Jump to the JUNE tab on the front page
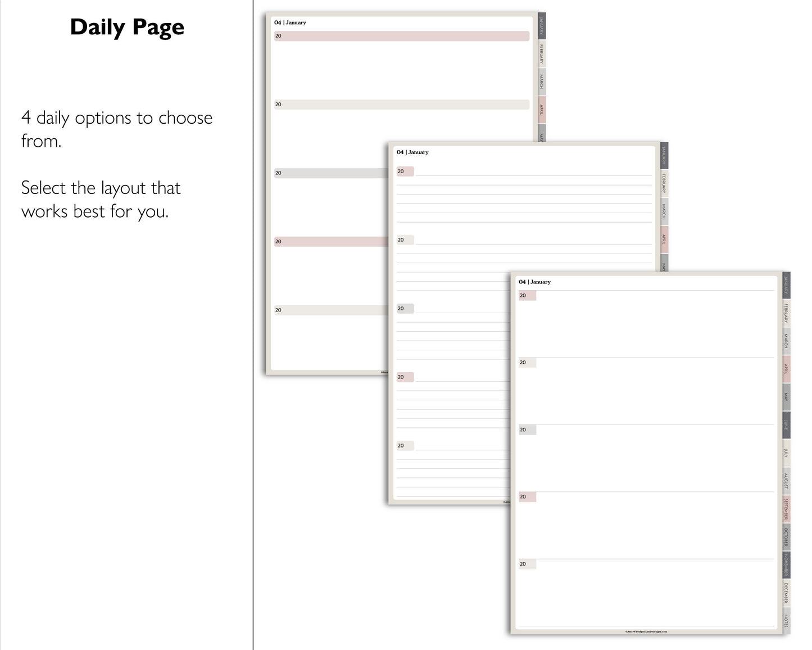The height and width of the screenshot is (650, 812). [786, 426]
